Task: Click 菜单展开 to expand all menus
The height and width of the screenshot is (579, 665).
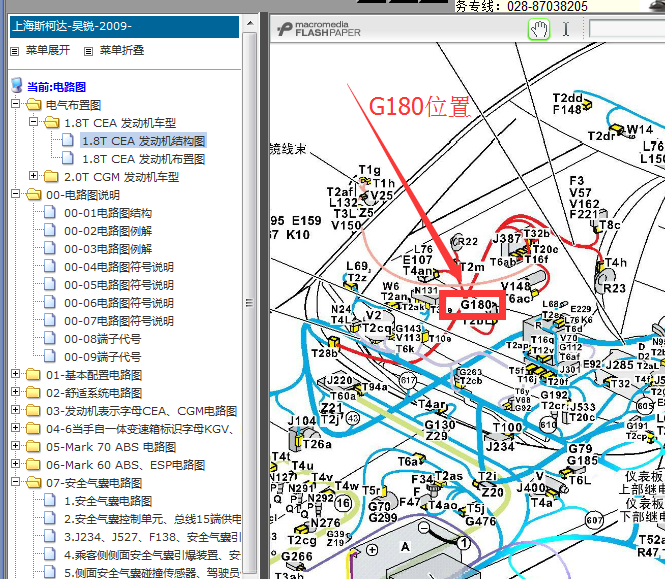Action: (x=48, y=50)
